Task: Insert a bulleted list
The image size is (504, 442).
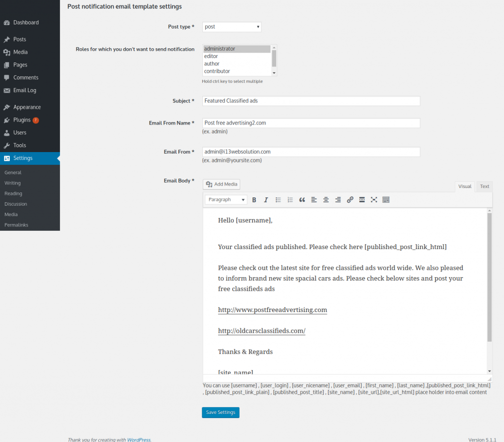Action: pyautogui.click(x=278, y=200)
